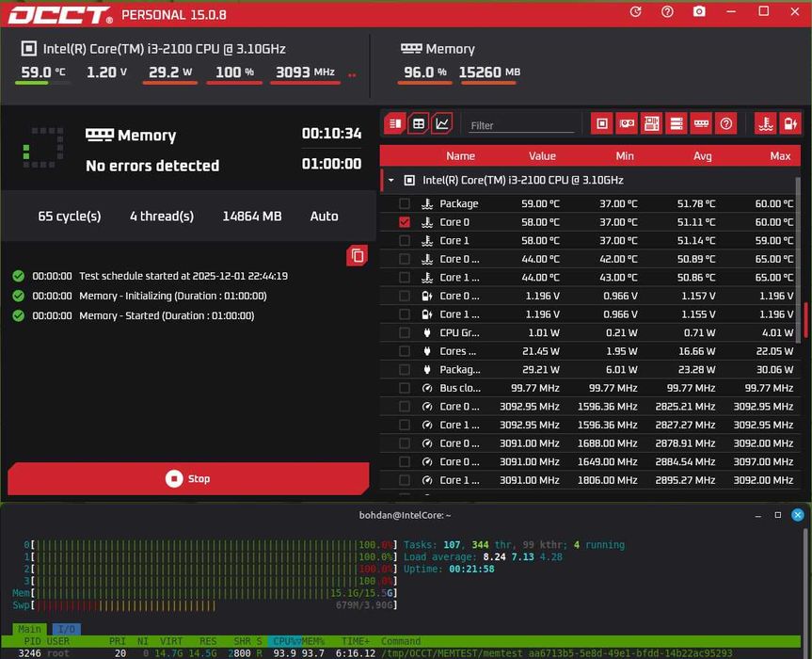Toggle the voltage sensor type filter
The image size is (812, 659).
point(790,124)
